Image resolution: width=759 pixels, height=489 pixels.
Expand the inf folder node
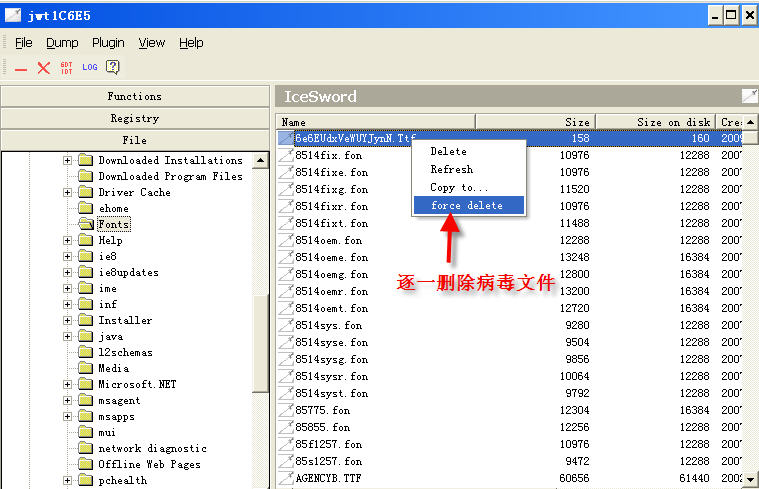(67, 304)
